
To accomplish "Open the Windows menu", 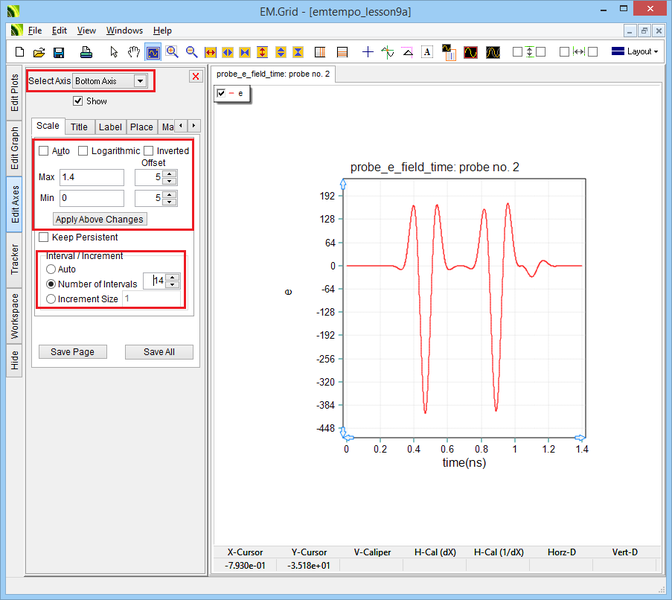I will (x=124, y=31).
